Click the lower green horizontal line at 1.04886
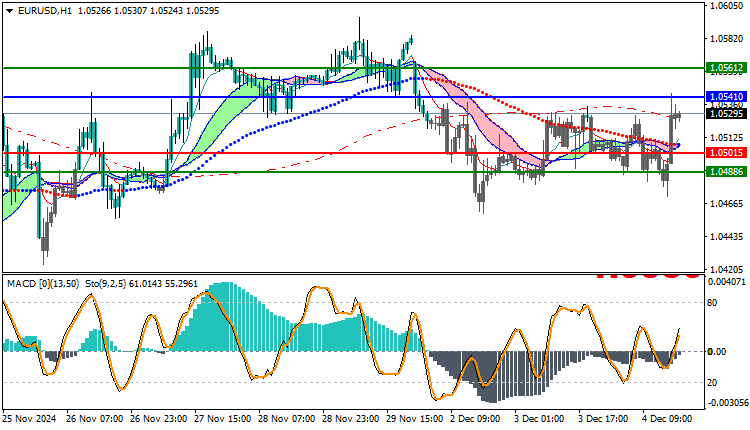Image resolution: width=750 pixels, height=430 pixels. pos(354,171)
